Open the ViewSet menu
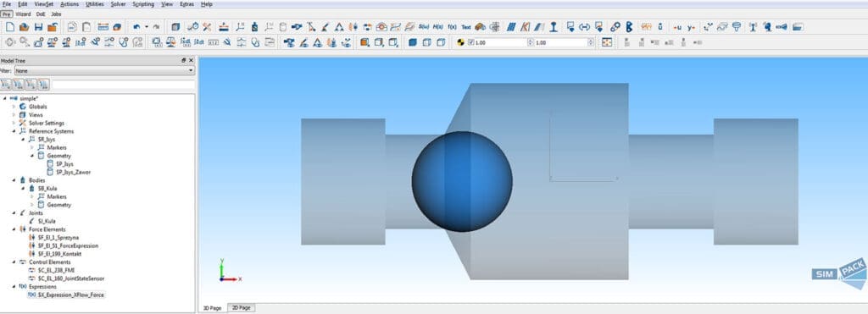Viewport: 868px width, 314px height. tap(43, 4)
